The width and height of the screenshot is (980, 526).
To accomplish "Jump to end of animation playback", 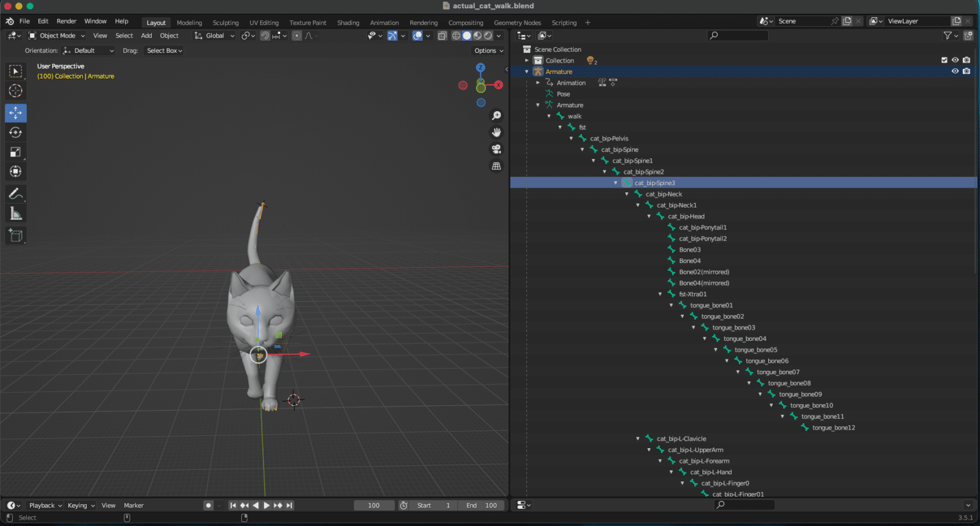I will coord(289,505).
